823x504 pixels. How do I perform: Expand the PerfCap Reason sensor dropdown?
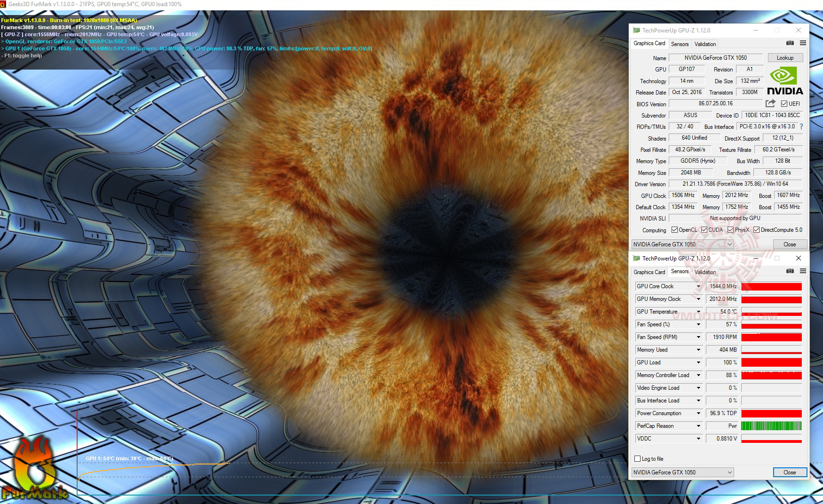(x=698, y=426)
